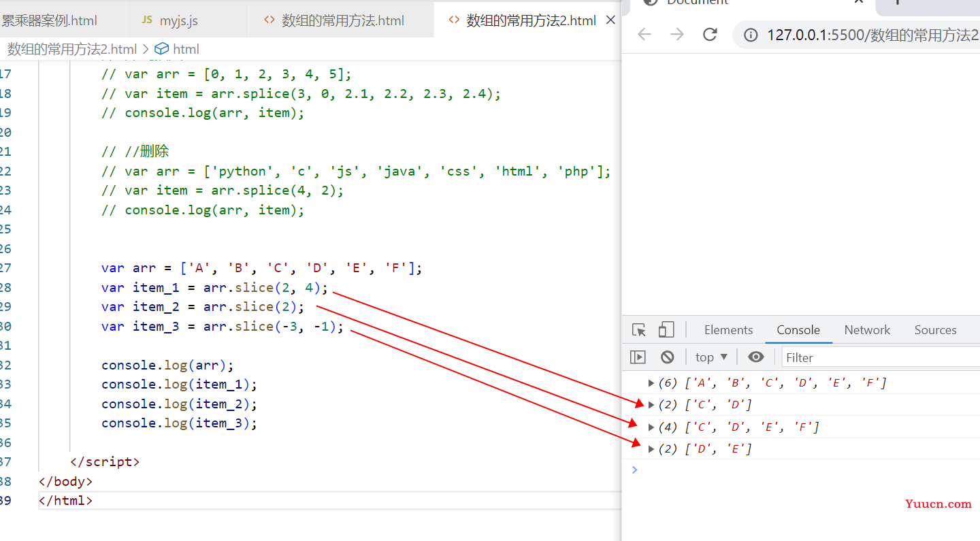Image resolution: width=980 pixels, height=541 pixels.
Task: Select the 数组的常用方法2.html editor tab
Action: pos(531,20)
